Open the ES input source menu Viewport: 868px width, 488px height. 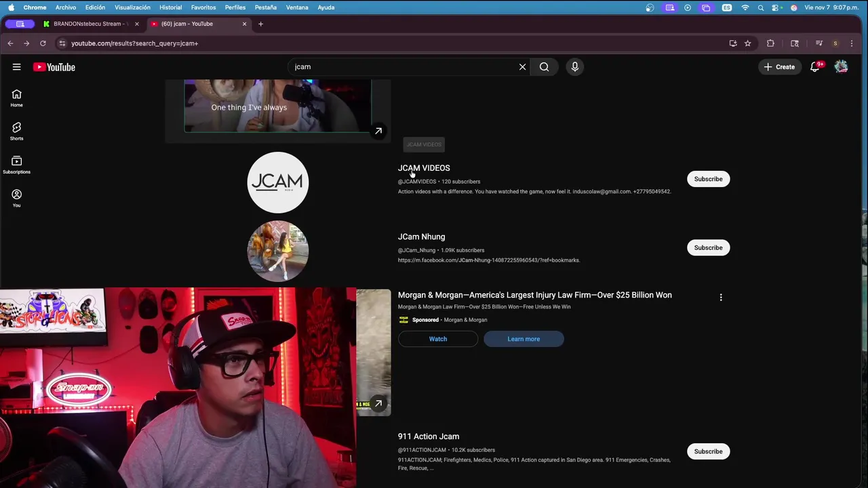727,7
